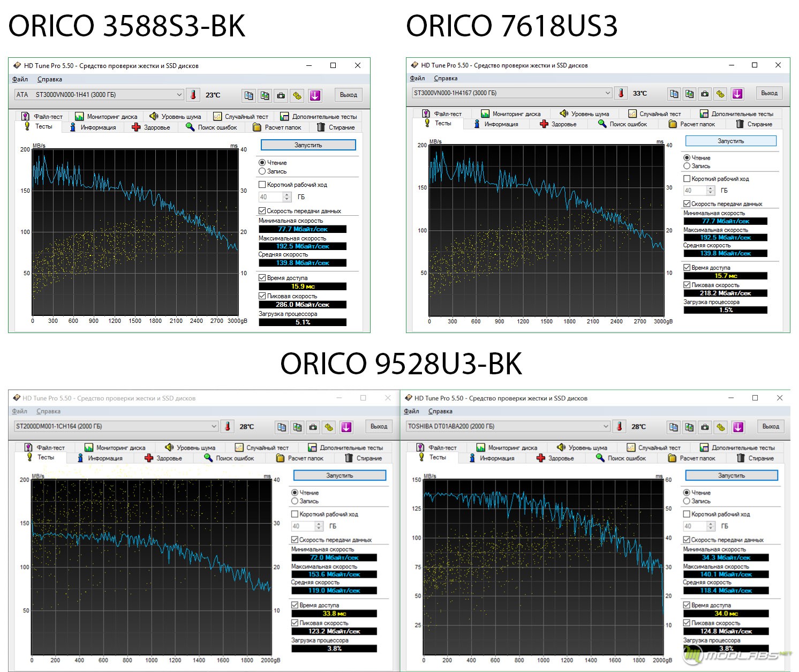The height and width of the screenshot is (672, 799).
Task: Click the 40 ГБ field in ST3000VN000-1H41 window
Action: click(270, 197)
